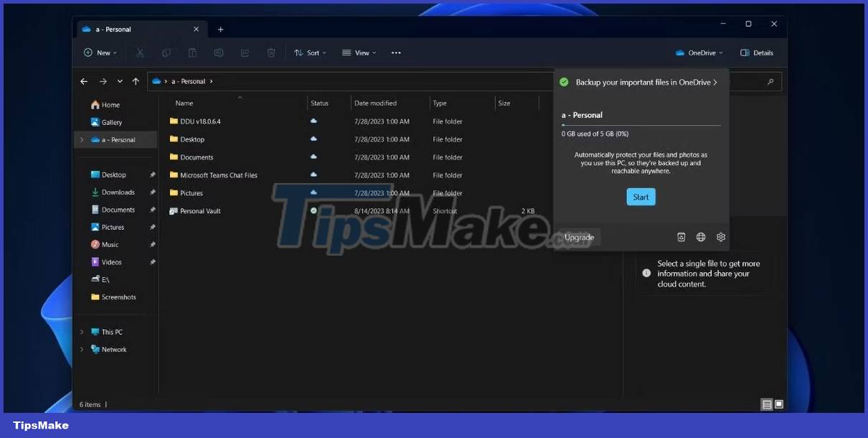
Task: Select the Cut icon in the toolbar
Action: tap(140, 52)
